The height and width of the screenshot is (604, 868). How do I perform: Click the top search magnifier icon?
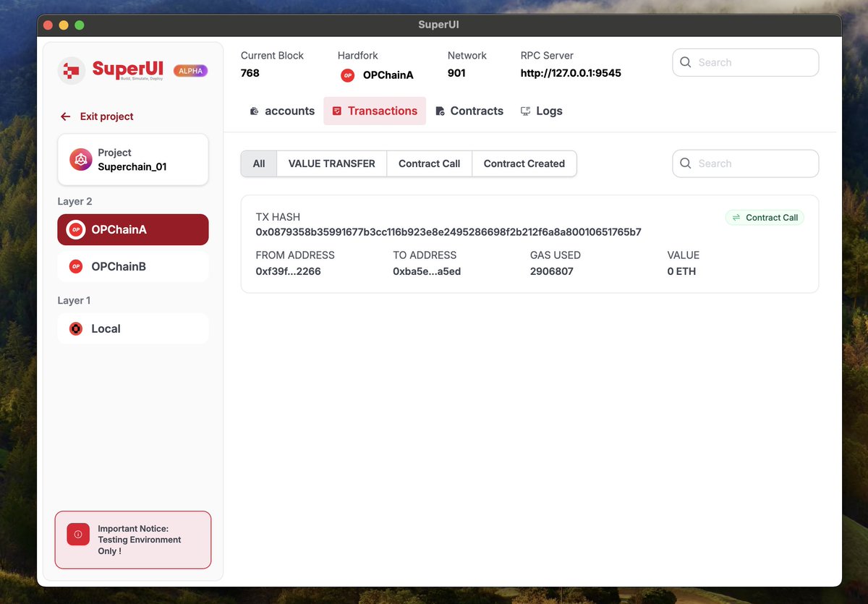pos(686,62)
